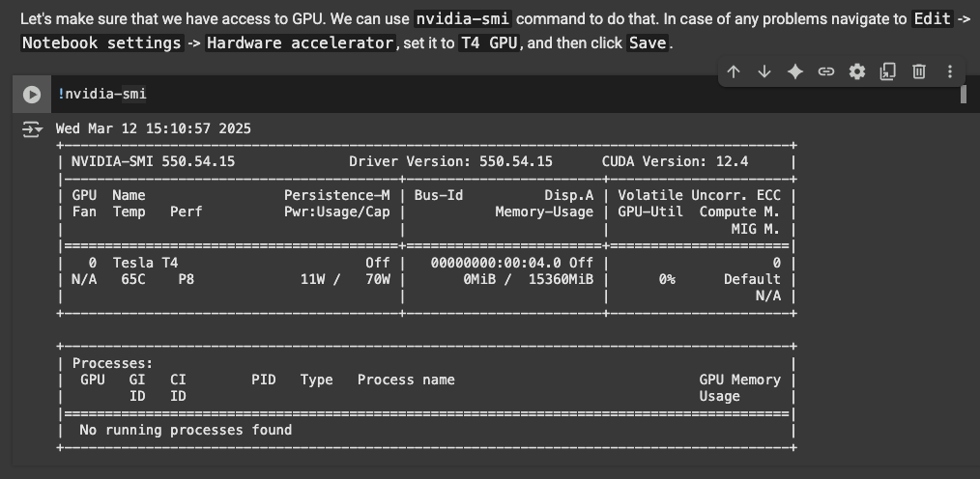
Task: Click 'Driver Version: 550.54.15' text
Action: (x=450, y=161)
